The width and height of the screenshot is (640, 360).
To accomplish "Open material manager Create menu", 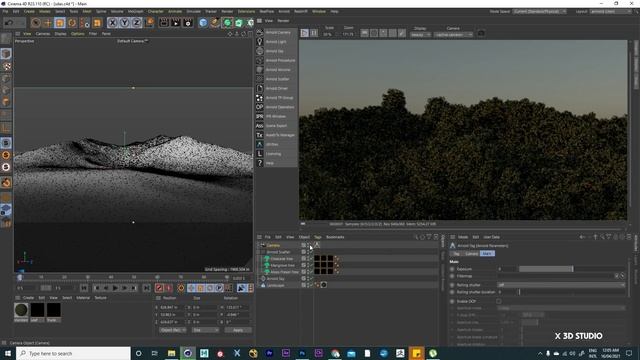I will pos(28,298).
